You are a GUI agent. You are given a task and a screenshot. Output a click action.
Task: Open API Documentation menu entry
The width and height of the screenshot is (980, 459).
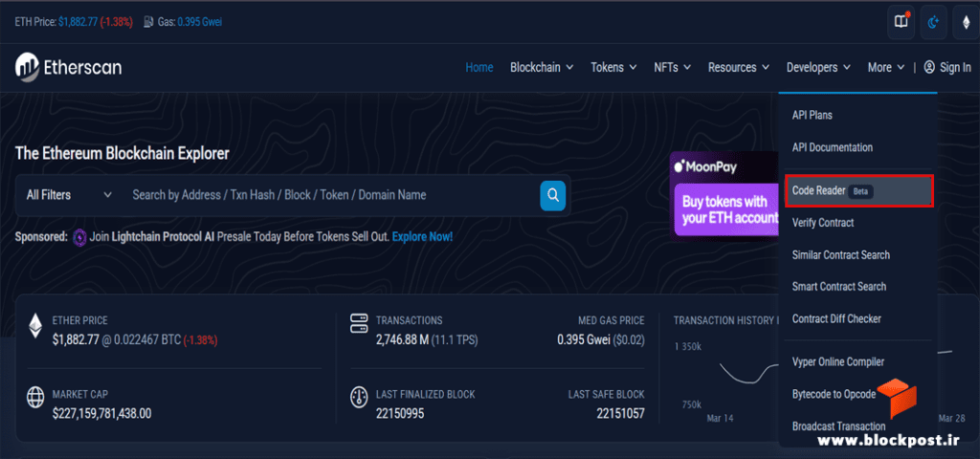click(832, 147)
